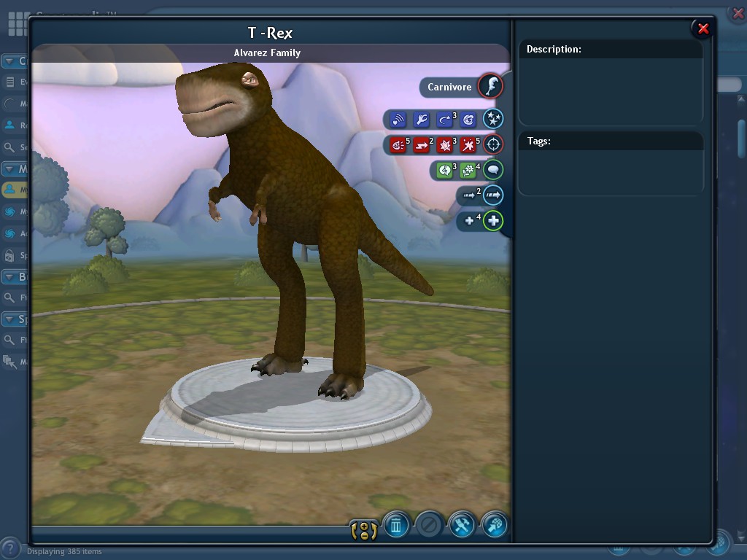Viewport: 747px width, 560px height.
Task: Click into the Description text area
Action: coord(611,90)
